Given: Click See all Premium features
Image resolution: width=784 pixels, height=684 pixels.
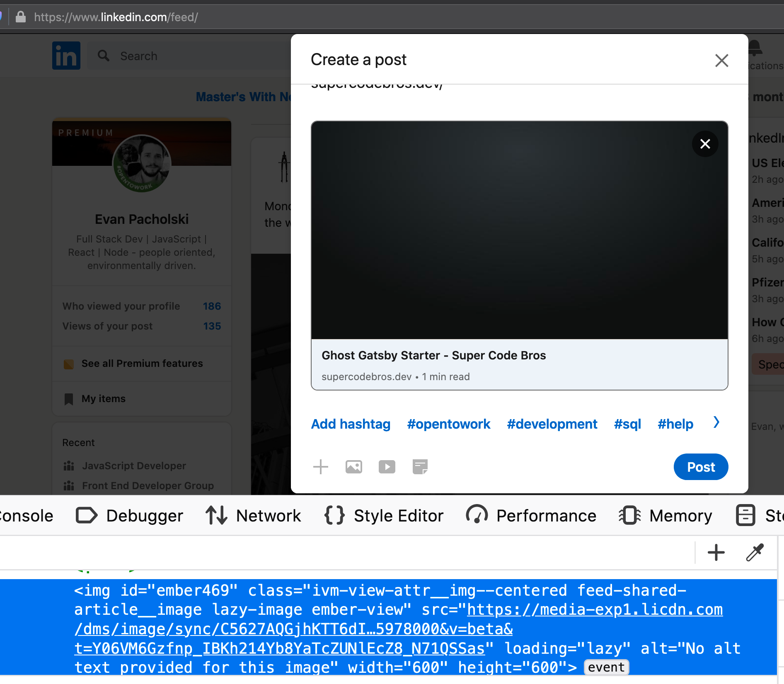Looking at the screenshot, I should pyautogui.click(x=142, y=364).
